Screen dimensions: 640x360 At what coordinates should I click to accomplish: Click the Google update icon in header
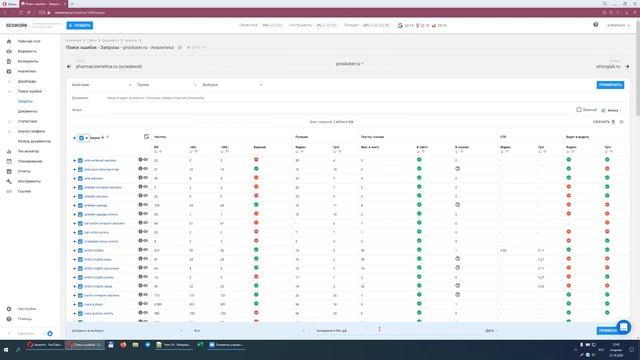pyautogui.click(x=400, y=25)
